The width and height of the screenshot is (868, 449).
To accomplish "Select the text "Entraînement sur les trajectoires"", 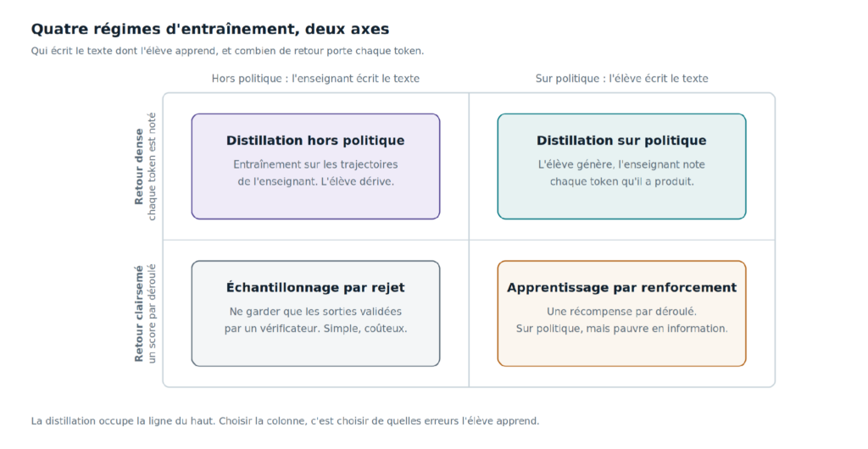I will coord(315,165).
